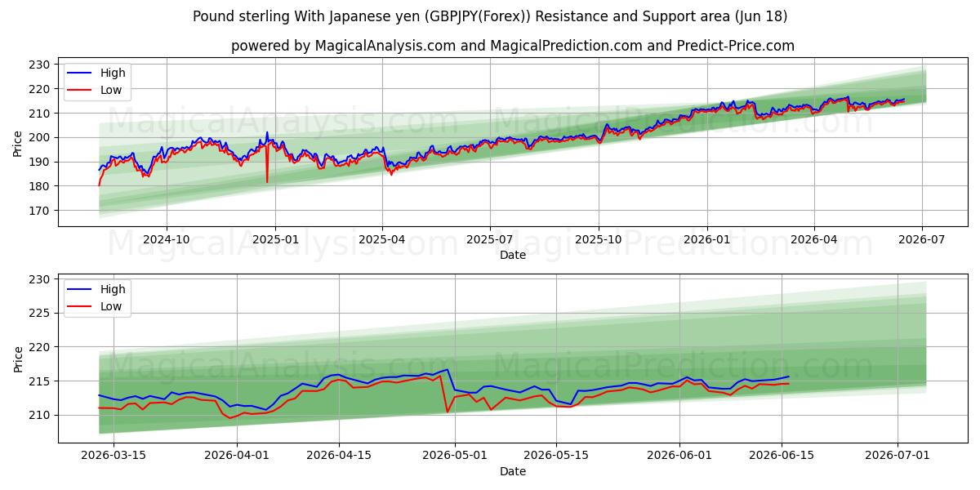
Task: Click the '2026-07-01' date tick label
Action: tap(898, 457)
